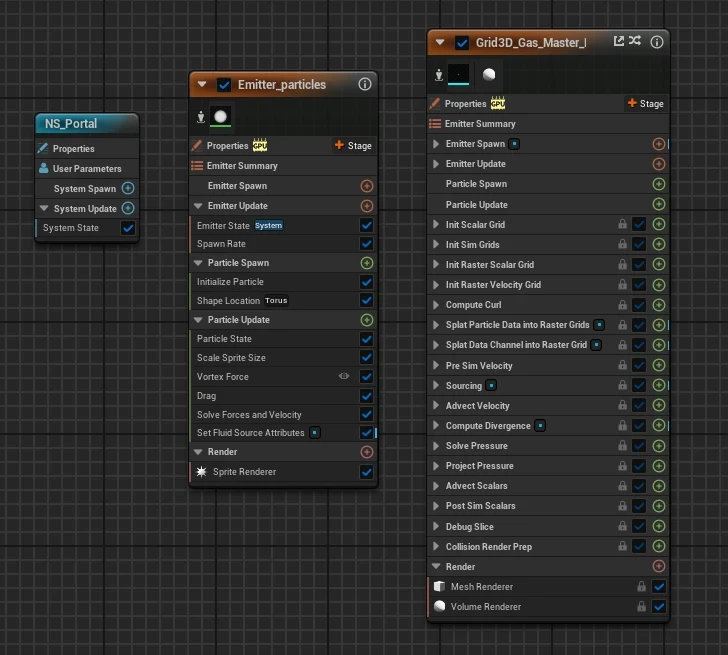728x655 pixels.
Task: Add renderer in Grid3D Render group
Action: [658, 566]
